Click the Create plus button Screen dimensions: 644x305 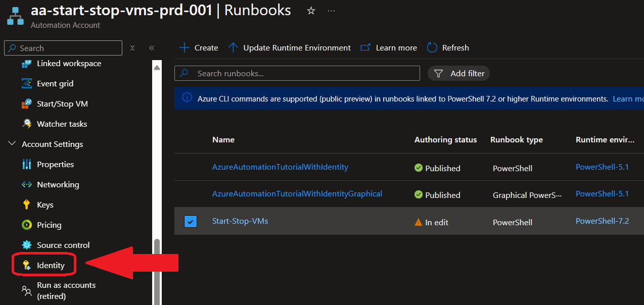pyautogui.click(x=199, y=47)
